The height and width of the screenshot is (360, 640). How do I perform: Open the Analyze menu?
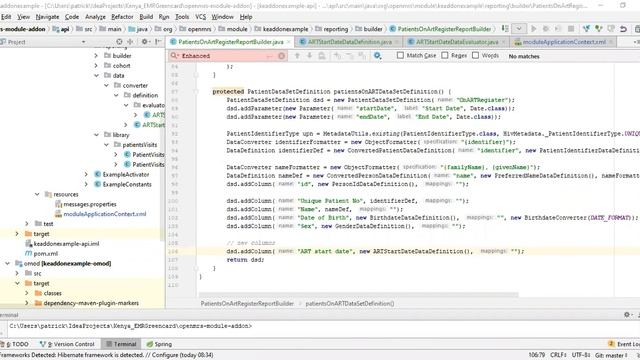coord(95,17)
